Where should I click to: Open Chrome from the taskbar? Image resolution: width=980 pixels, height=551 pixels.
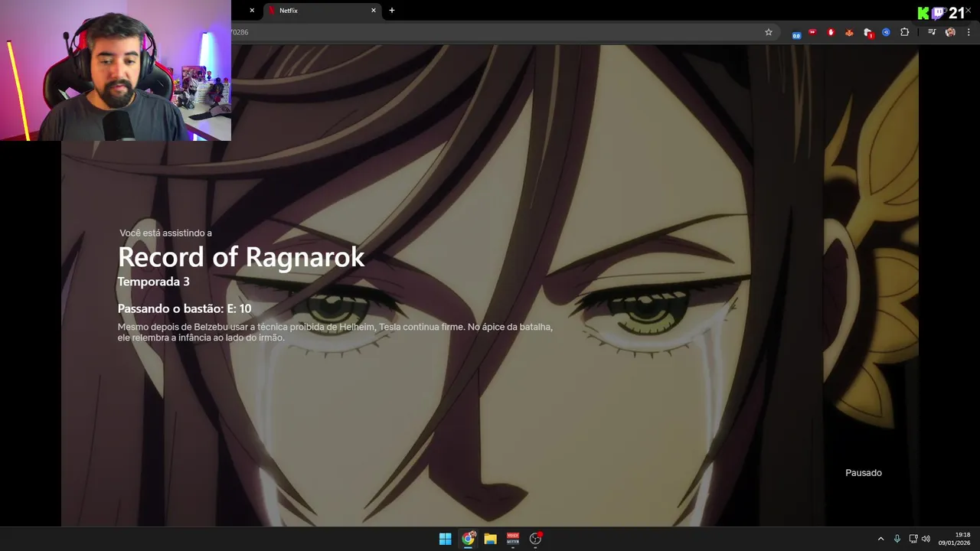468,539
